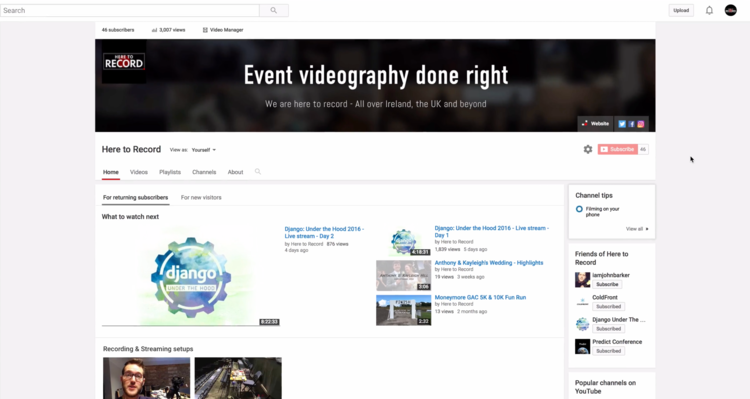The width and height of the screenshot is (750, 399).
Task: Click the Instagram icon on banner
Action: 640,124
